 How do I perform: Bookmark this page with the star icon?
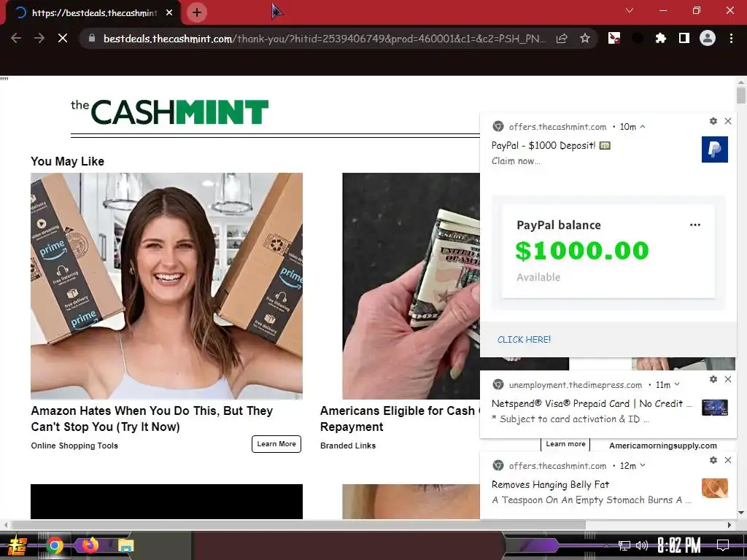(x=585, y=38)
